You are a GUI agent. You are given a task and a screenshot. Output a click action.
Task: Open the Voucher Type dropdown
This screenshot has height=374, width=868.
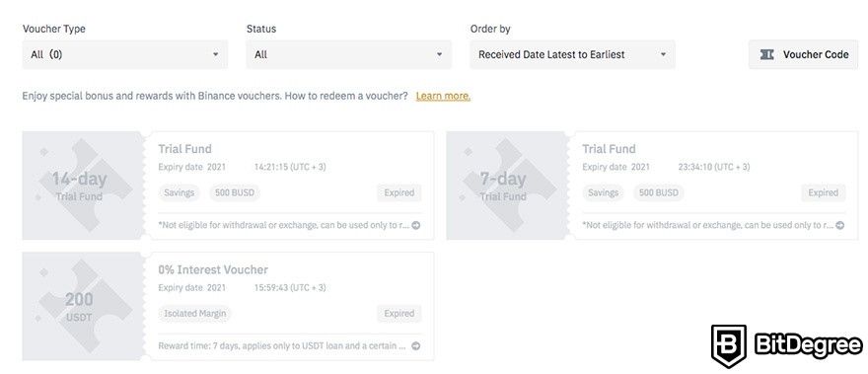point(125,54)
